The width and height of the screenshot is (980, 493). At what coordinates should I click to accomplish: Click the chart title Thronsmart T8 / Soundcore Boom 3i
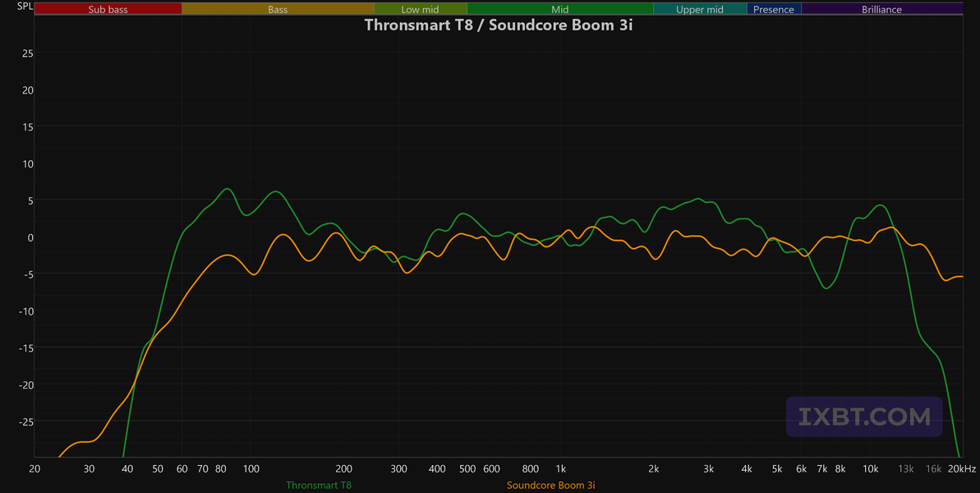coord(499,25)
